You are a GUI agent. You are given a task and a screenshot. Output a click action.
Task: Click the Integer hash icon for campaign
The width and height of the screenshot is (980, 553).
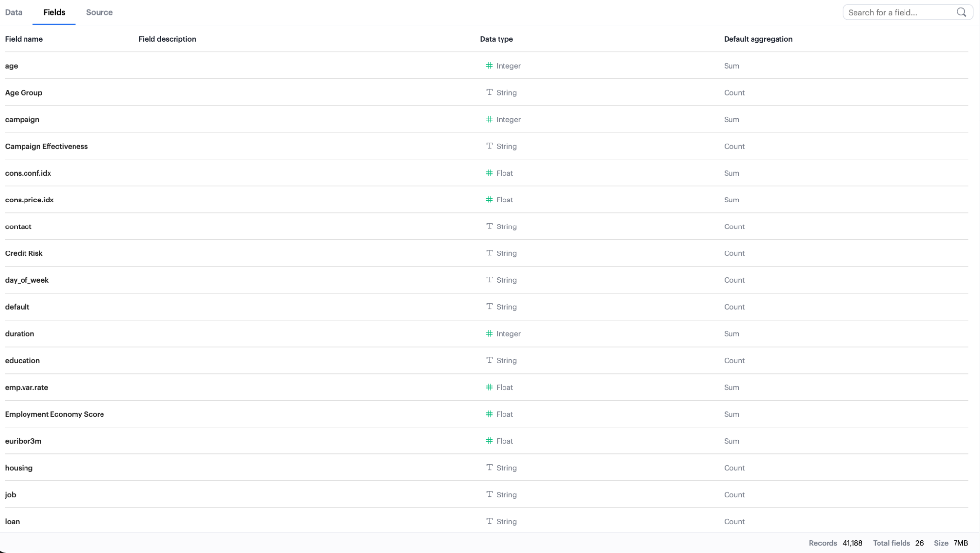[x=489, y=119]
